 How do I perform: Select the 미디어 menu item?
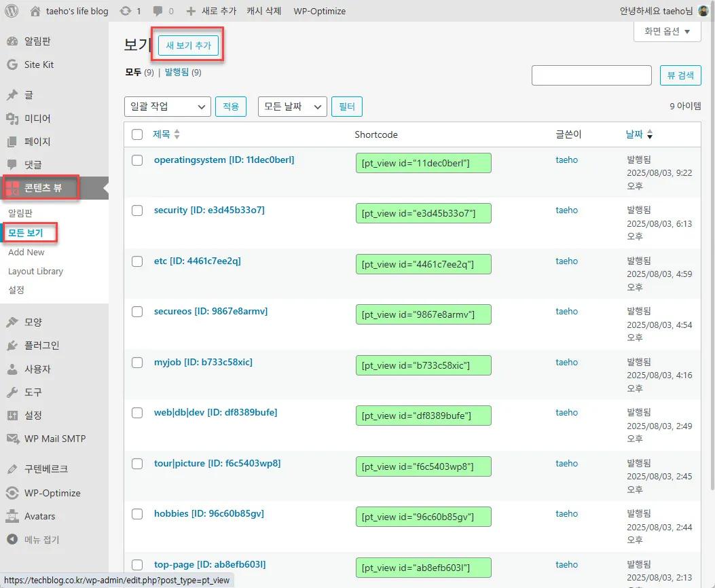pos(37,119)
